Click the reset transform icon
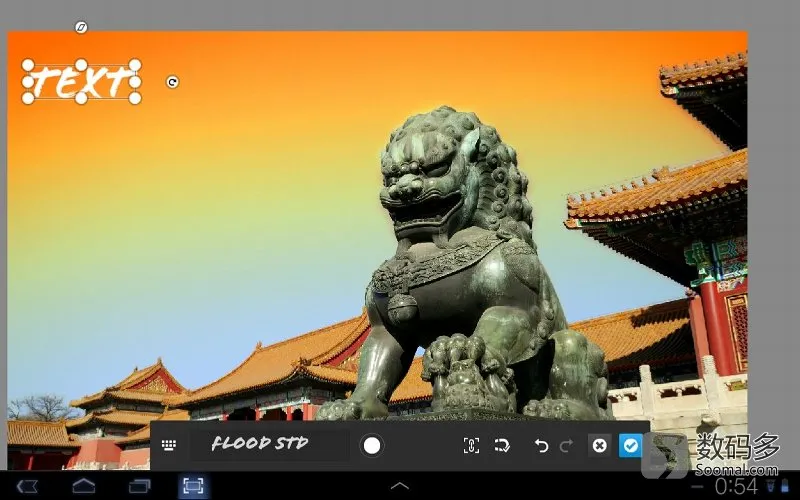Screen dimensions: 800x500 pos(502,445)
